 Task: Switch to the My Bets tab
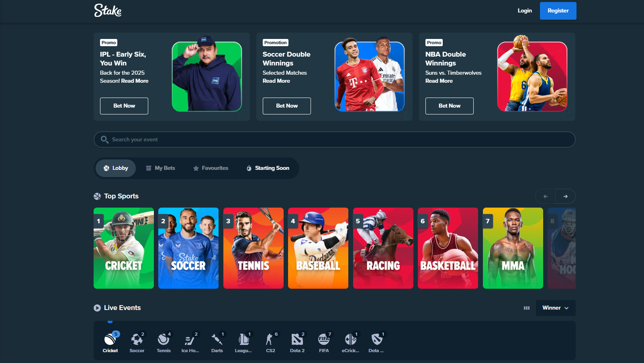pyautogui.click(x=160, y=168)
